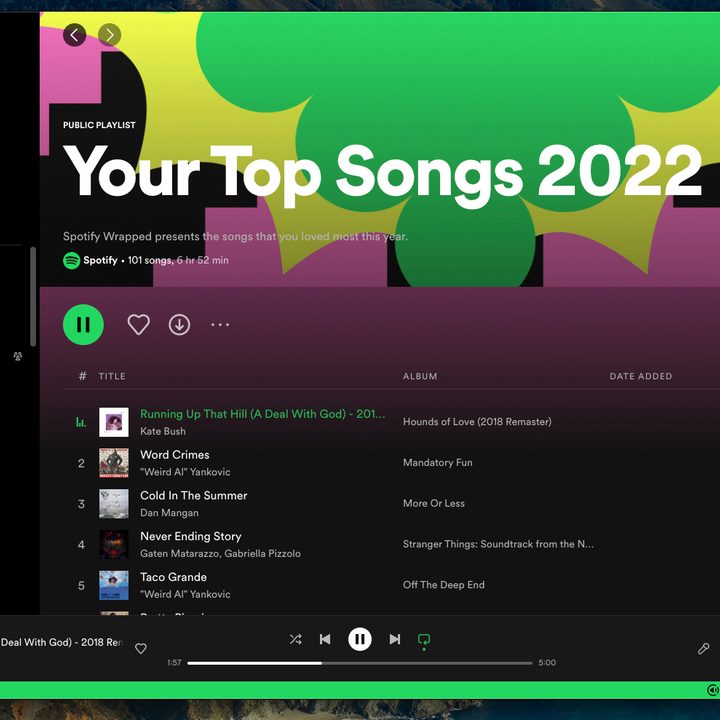The height and width of the screenshot is (720, 720).
Task: Open the Hounds of Love (2018 Remaster) album
Action: (x=477, y=422)
